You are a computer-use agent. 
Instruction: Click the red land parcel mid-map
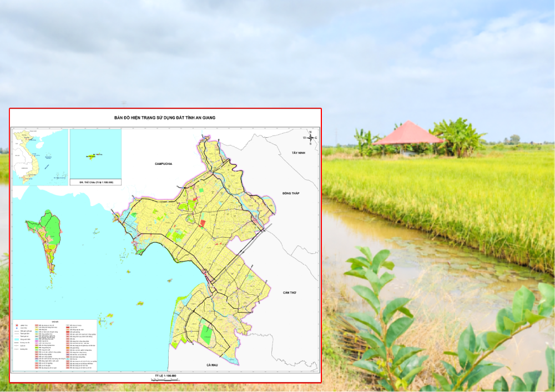[203, 223]
